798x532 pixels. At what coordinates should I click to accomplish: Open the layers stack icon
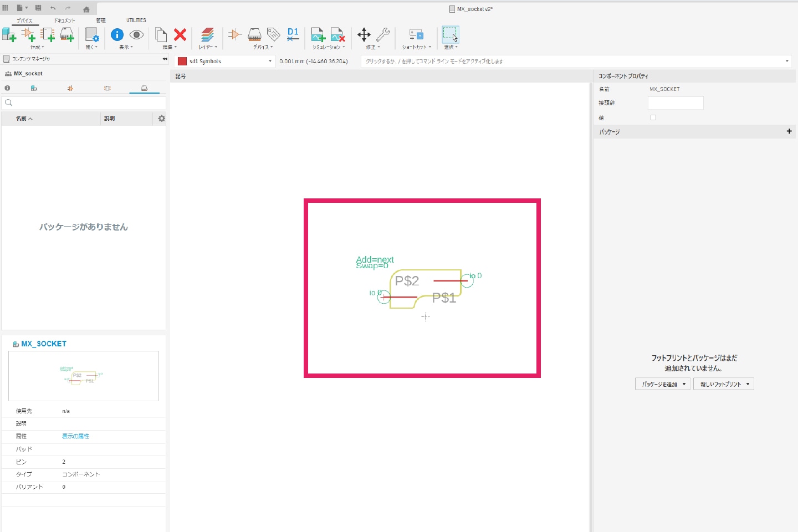[x=207, y=35]
